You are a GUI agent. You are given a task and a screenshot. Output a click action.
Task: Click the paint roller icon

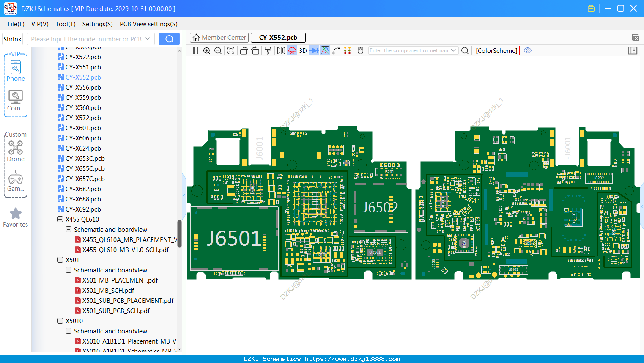point(268,50)
